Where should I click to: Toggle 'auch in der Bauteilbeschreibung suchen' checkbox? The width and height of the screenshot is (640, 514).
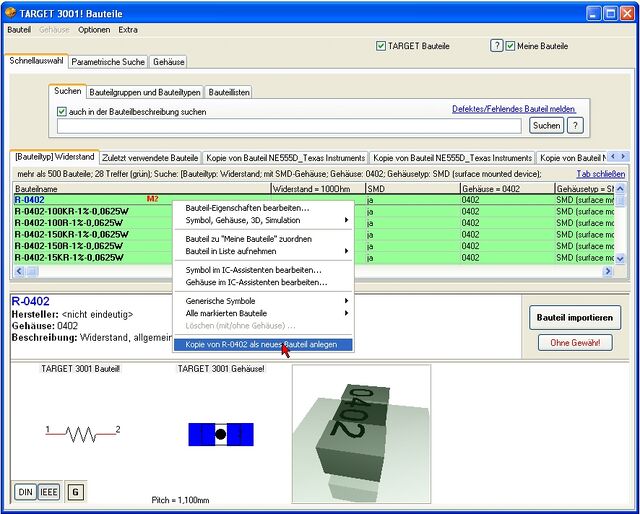point(62,111)
